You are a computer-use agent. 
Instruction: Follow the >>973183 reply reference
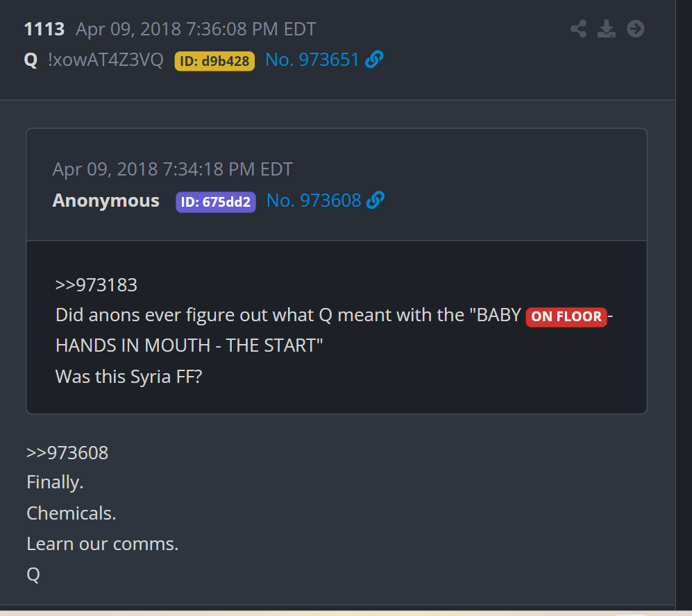point(96,285)
